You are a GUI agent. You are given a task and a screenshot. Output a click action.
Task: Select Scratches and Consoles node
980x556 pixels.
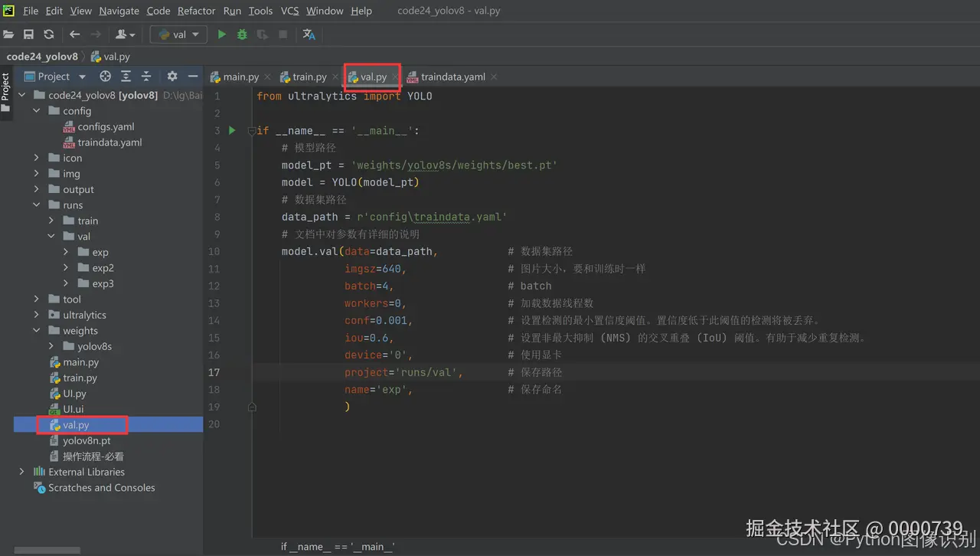point(101,488)
